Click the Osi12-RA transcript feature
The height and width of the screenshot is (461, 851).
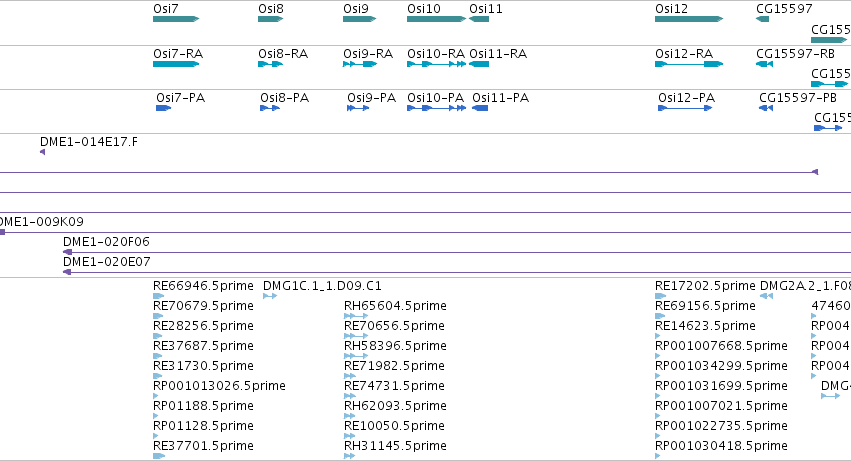689,64
